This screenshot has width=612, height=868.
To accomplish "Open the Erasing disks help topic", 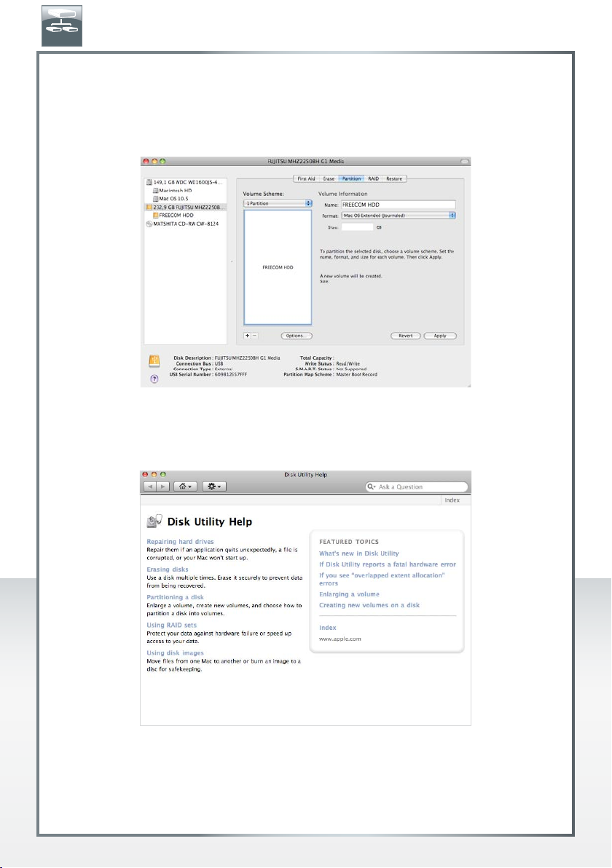I will click(168, 569).
